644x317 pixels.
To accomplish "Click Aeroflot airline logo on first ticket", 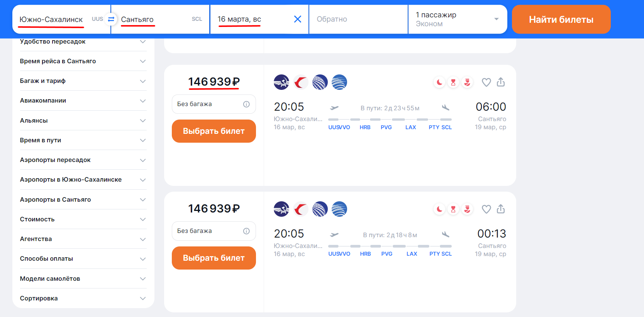I will point(281,82).
